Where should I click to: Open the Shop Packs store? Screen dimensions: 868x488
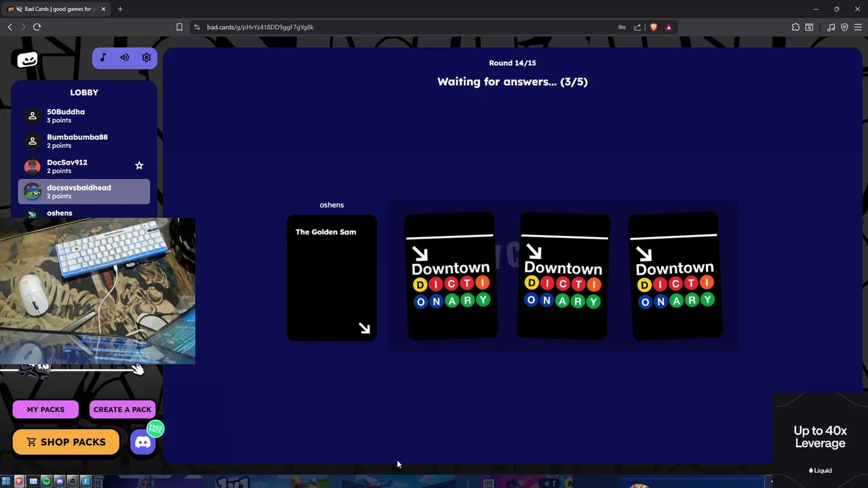66,442
